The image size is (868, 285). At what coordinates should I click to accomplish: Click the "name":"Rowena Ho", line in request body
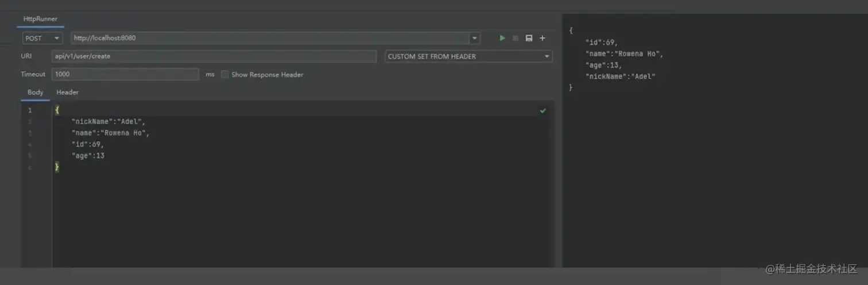point(110,133)
